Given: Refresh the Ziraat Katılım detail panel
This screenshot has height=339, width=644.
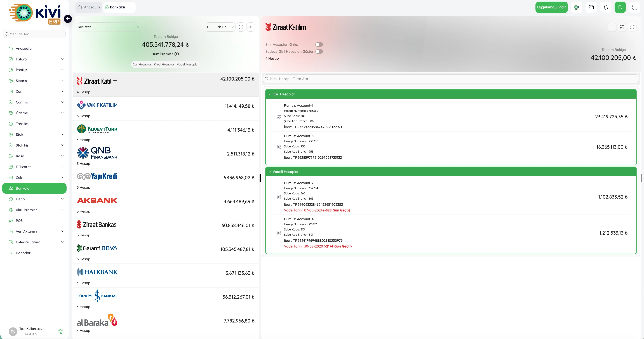Looking at the screenshot, I should 632,27.
